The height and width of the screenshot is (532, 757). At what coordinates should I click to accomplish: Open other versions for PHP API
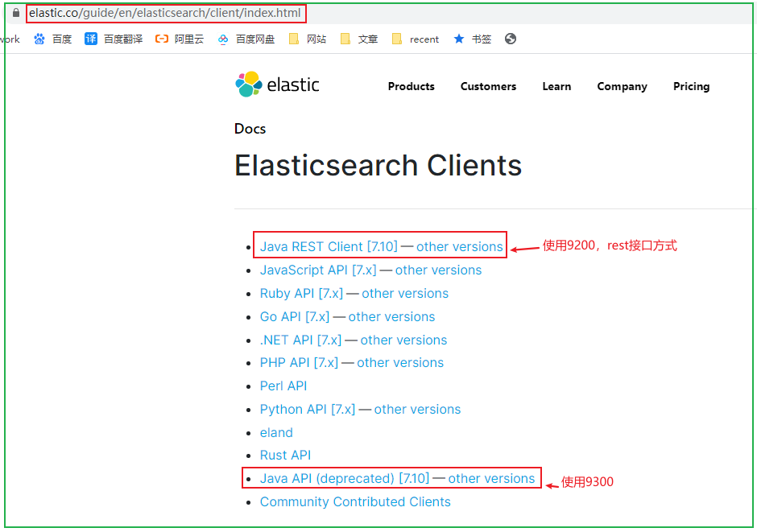coord(400,363)
